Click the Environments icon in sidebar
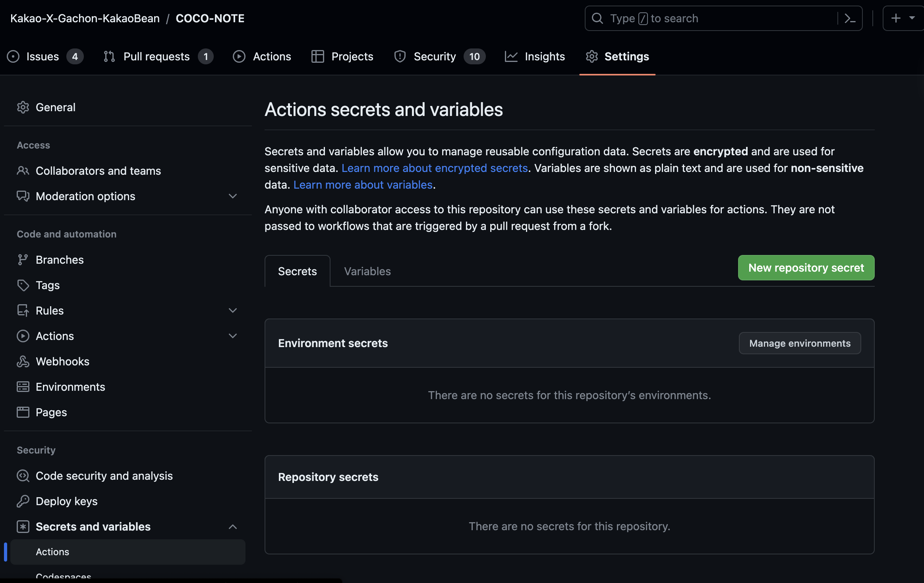The height and width of the screenshot is (583, 924). 23,387
